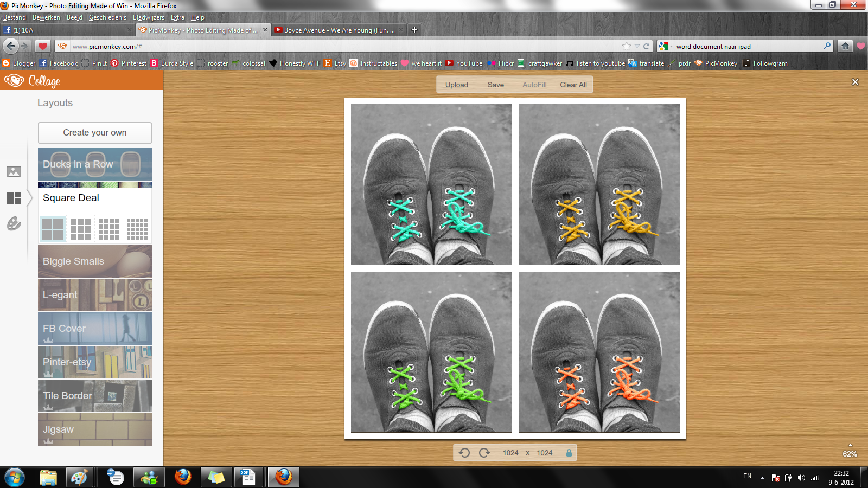Open the Firefox home page icon

[845, 46]
